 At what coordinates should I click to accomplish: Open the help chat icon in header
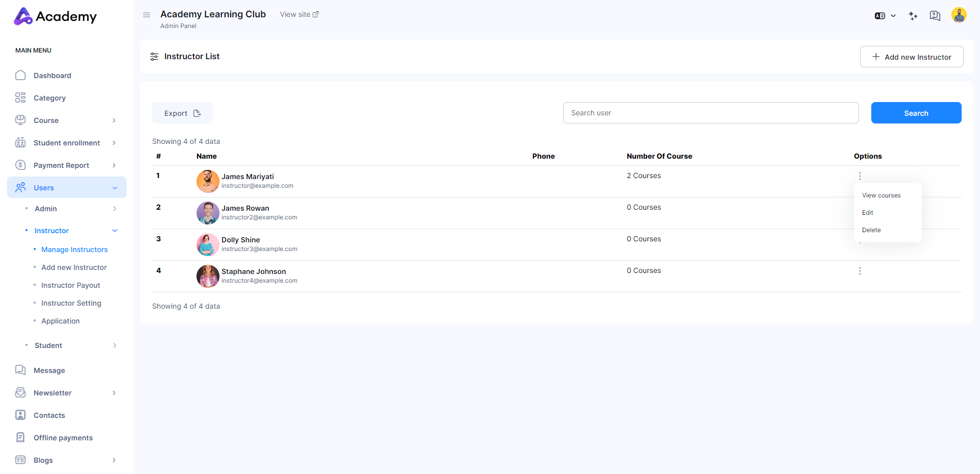pos(935,16)
